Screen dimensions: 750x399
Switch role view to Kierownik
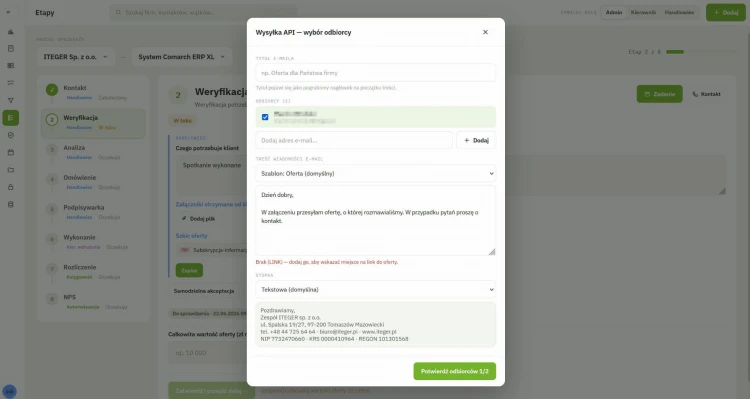(643, 12)
